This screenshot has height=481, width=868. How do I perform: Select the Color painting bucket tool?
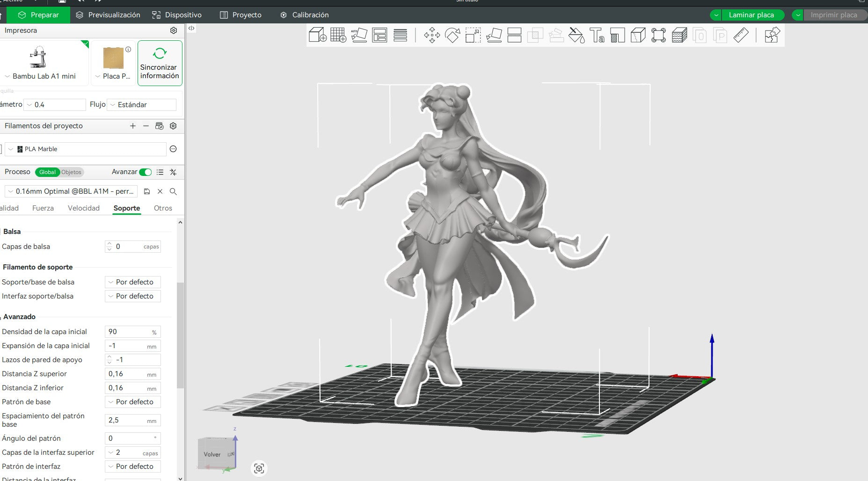(576, 35)
